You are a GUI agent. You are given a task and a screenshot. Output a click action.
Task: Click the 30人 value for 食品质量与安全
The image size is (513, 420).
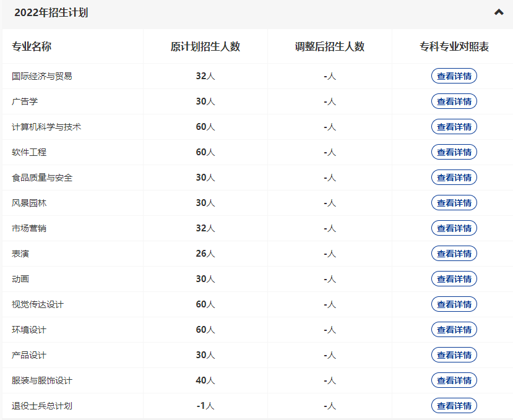tap(205, 178)
